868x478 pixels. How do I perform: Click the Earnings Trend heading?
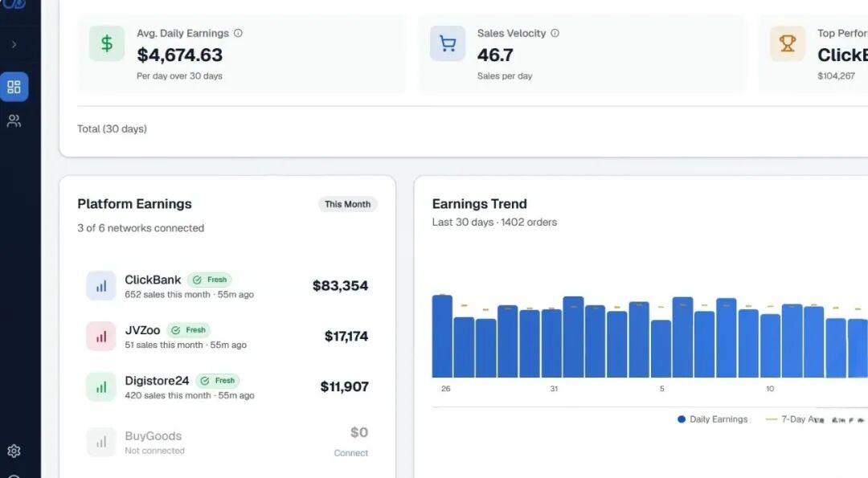pos(479,203)
